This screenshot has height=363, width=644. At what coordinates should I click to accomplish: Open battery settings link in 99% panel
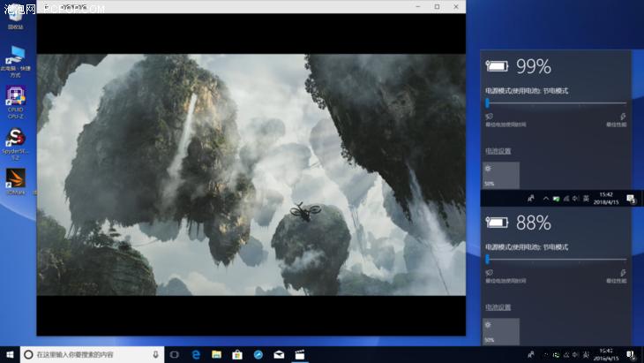pyautogui.click(x=498, y=151)
